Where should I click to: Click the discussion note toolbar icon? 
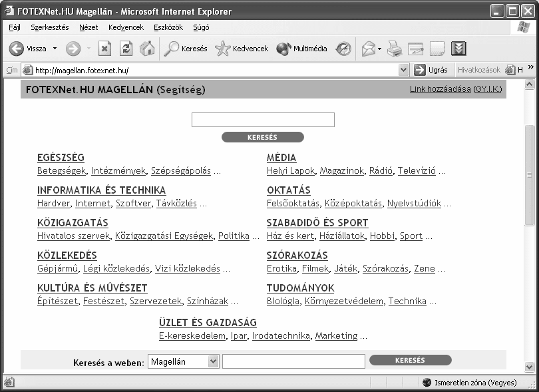click(x=437, y=49)
